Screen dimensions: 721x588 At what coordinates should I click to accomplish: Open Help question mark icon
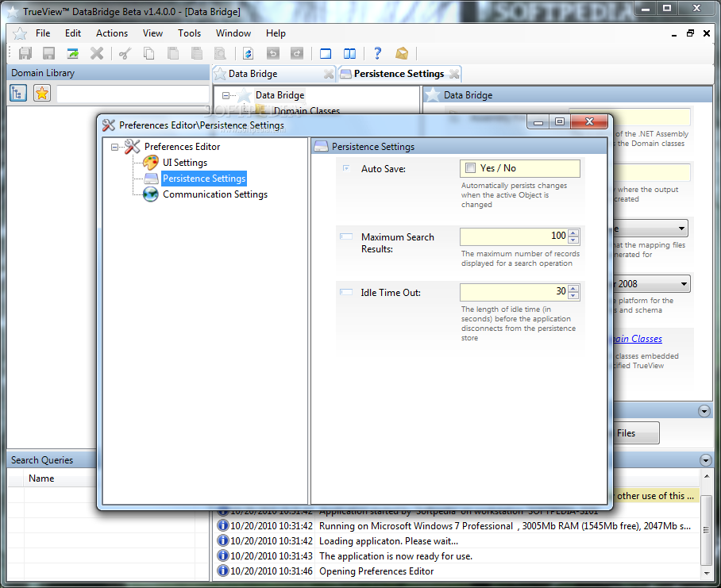(377, 53)
